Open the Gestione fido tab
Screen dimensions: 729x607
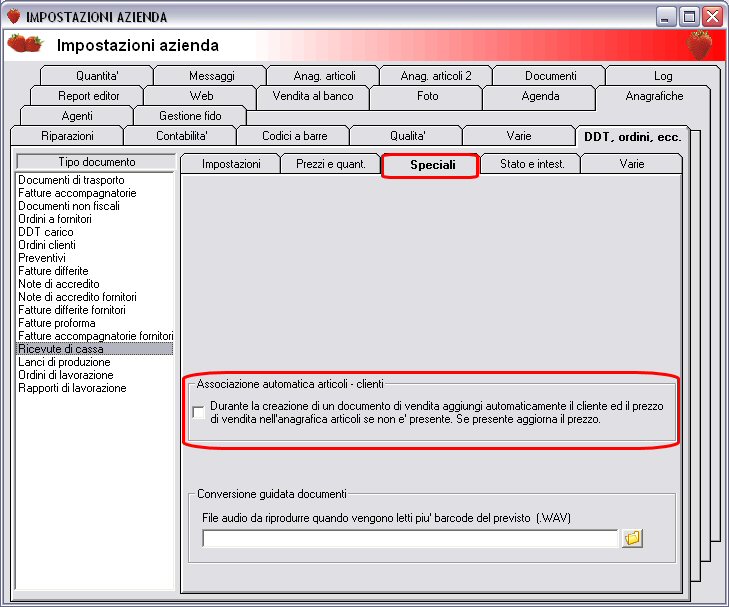(x=190, y=116)
